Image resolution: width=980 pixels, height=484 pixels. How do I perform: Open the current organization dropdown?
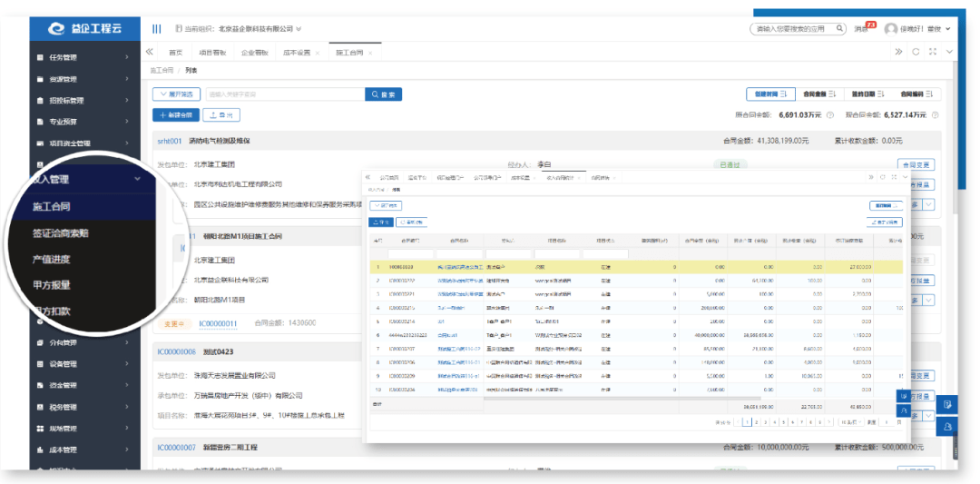pyautogui.click(x=239, y=29)
